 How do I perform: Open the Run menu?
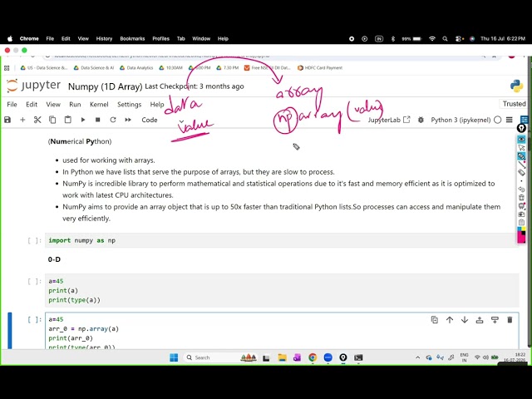75,104
